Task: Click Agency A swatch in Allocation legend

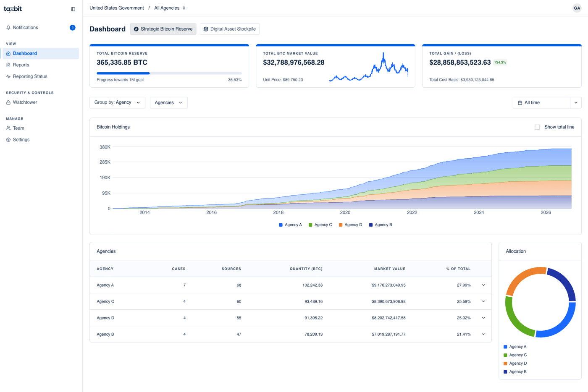Action: (x=505, y=347)
